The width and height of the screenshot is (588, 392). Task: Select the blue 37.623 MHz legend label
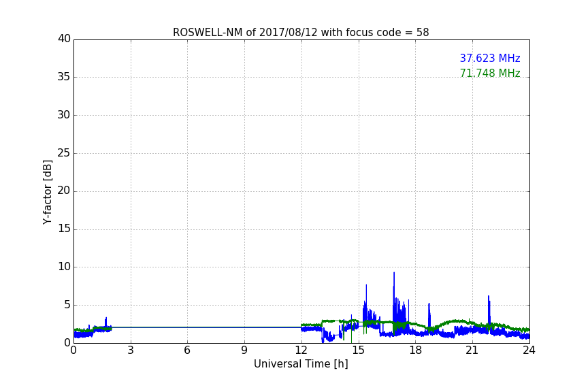(x=490, y=58)
